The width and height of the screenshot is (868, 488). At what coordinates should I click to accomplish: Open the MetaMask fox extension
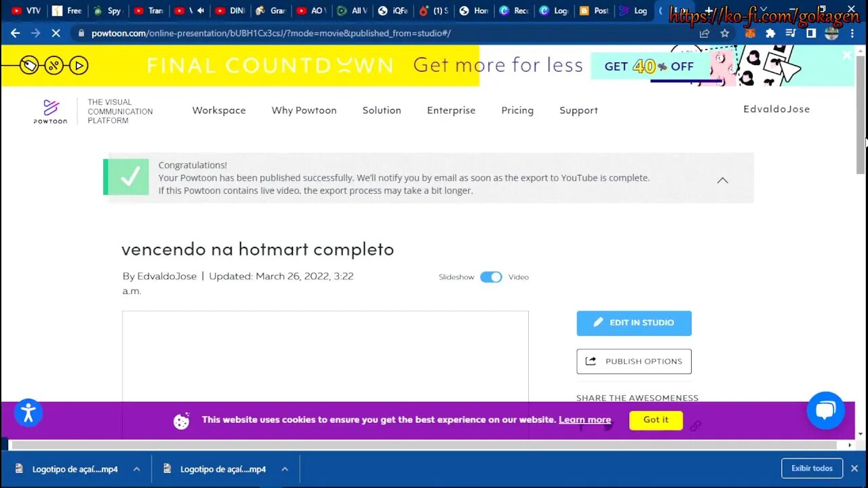[750, 33]
